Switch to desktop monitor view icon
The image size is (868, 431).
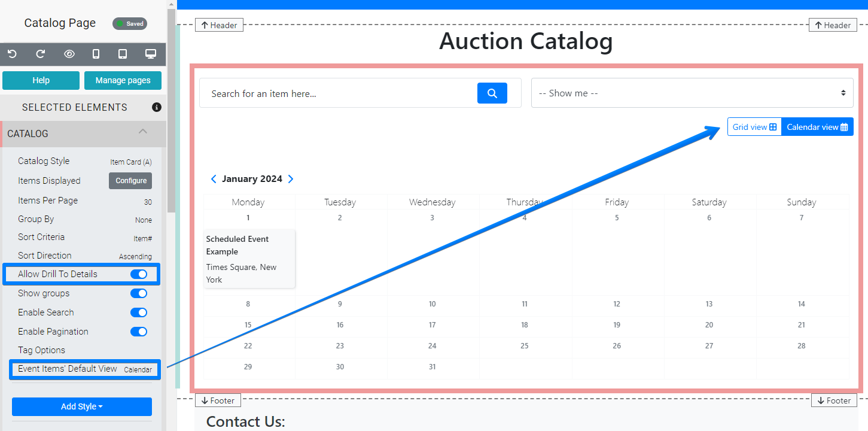(x=151, y=54)
